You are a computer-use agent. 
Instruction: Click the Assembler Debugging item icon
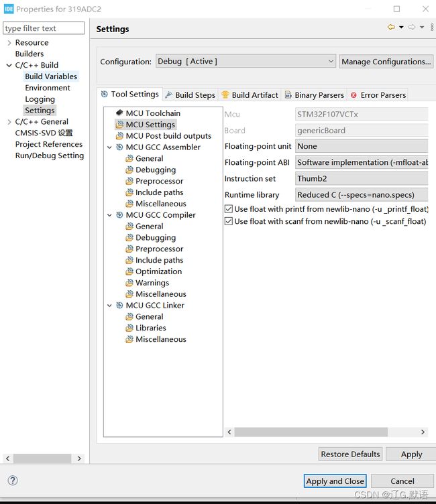[x=129, y=170]
